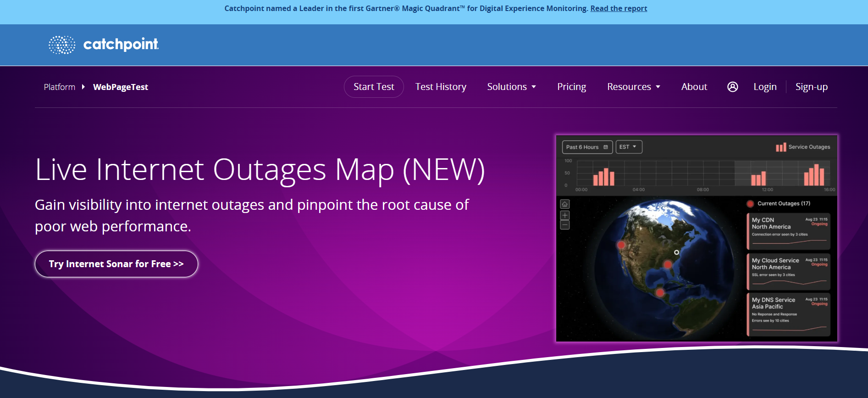This screenshot has height=398, width=868.
Task: Click the breadcrumb arrow after Platform
Action: [83, 87]
